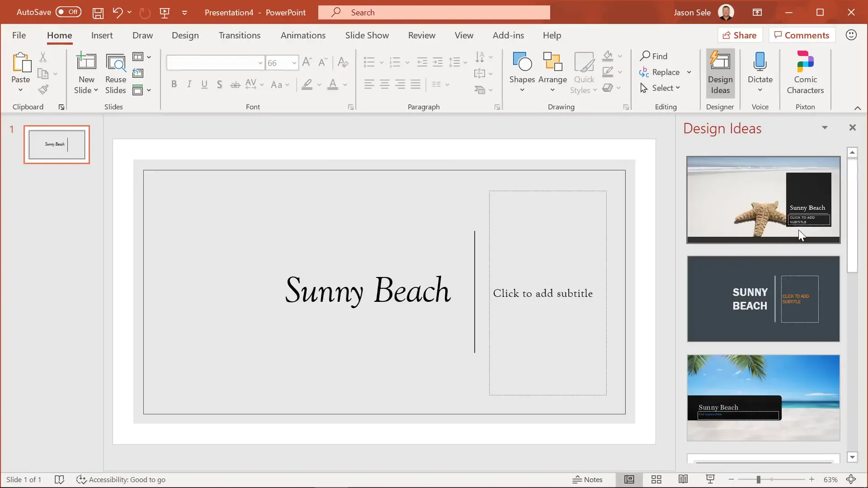
Task: Click the spelling check book icon in status bar
Action: pos(59,479)
